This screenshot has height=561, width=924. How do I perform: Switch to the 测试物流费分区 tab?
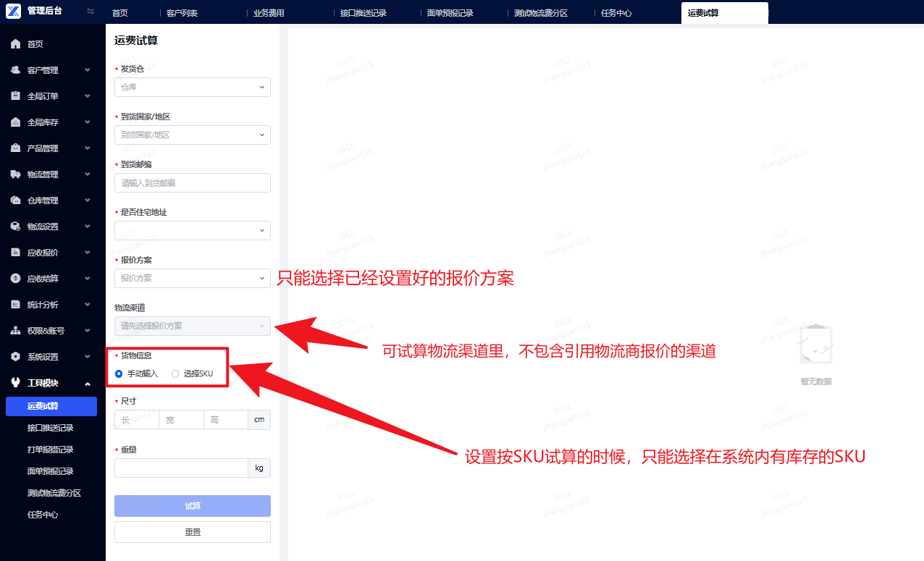541,13
